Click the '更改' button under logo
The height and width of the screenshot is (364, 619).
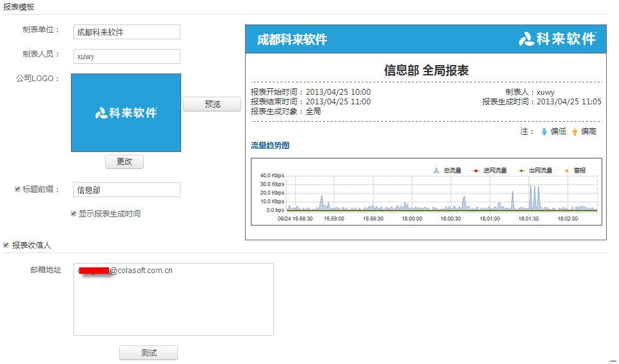pos(124,162)
